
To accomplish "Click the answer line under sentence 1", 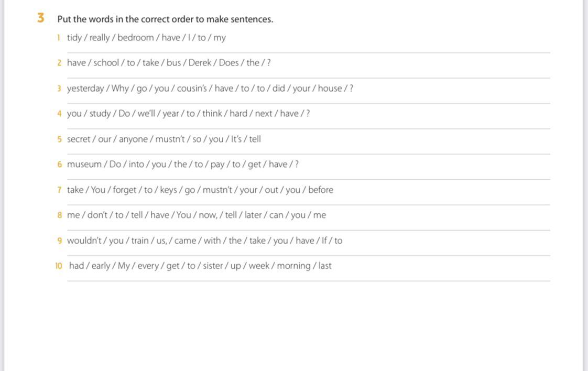I will point(309,52).
